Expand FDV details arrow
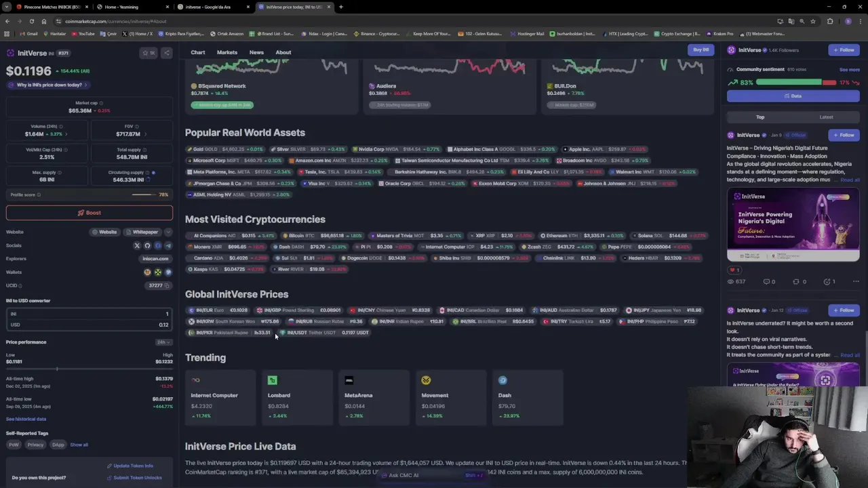The height and width of the screenshot is (488, 868). coord(144,134)
